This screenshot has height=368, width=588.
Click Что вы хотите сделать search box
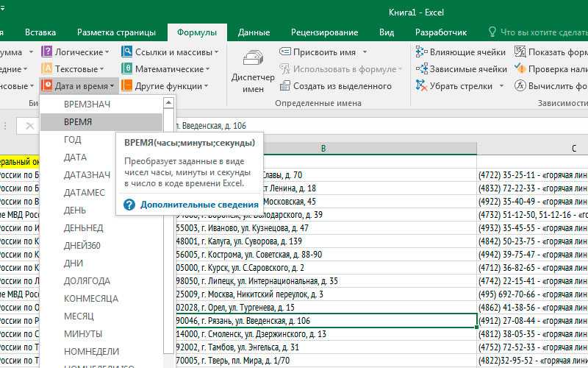(x=544, y=32)
